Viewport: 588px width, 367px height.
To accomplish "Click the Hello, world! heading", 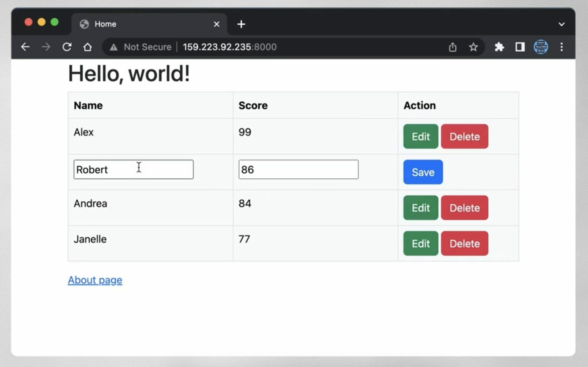I will tap(129, 73).
